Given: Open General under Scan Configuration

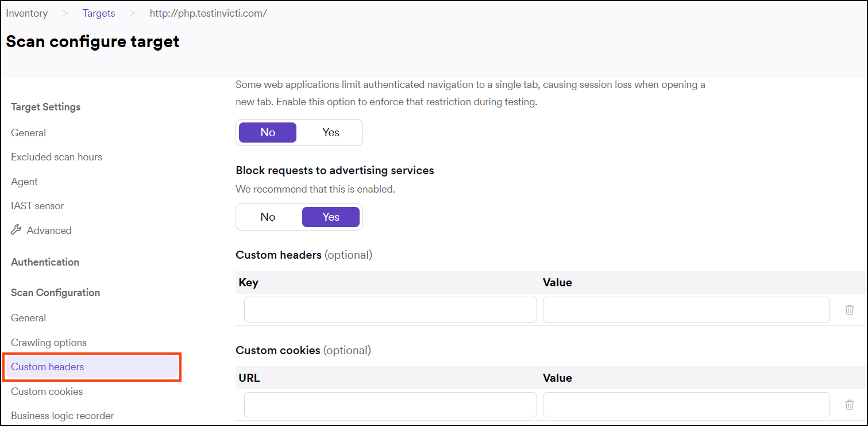Looking at the screenshot, I should click(28, 317).
